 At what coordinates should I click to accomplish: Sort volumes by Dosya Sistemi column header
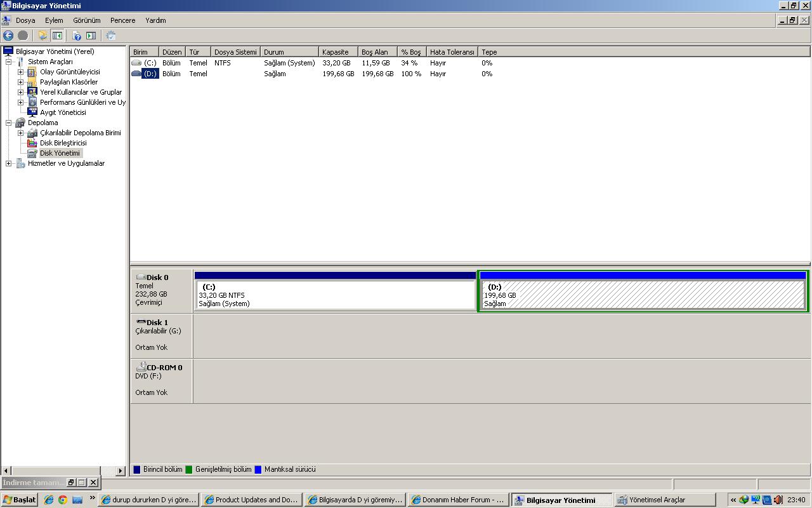tap(236, 52)
